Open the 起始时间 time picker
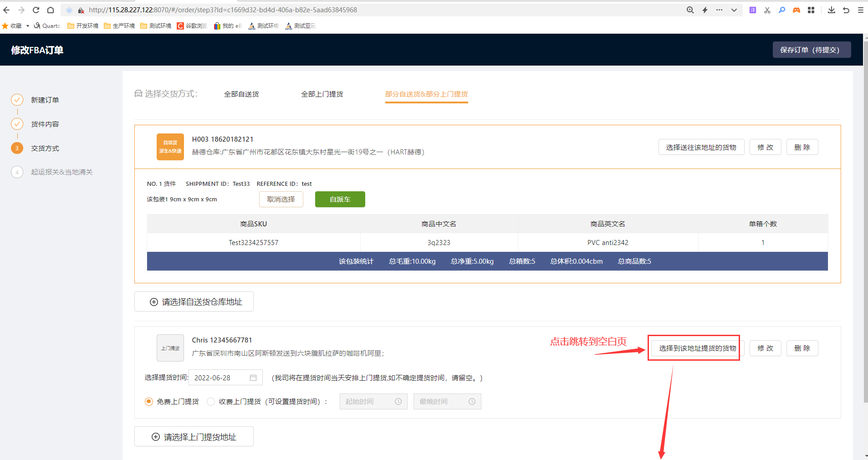 (373, 402)
